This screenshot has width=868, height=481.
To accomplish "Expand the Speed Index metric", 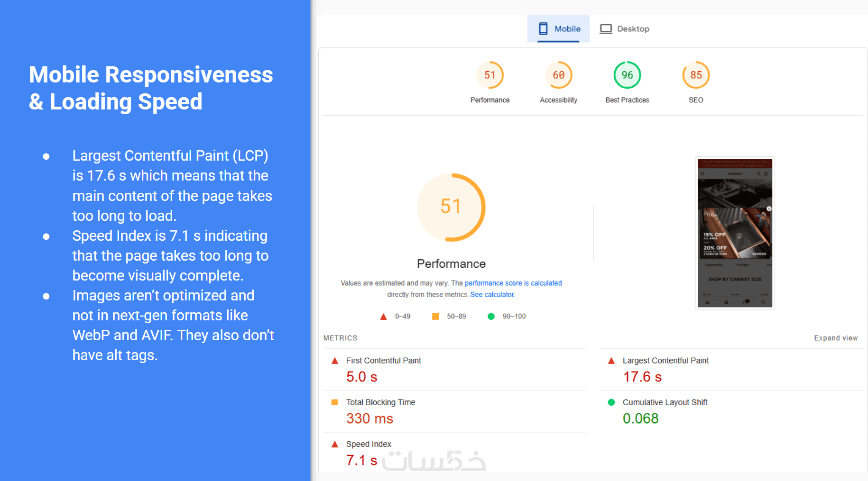I will pos(455,453).
